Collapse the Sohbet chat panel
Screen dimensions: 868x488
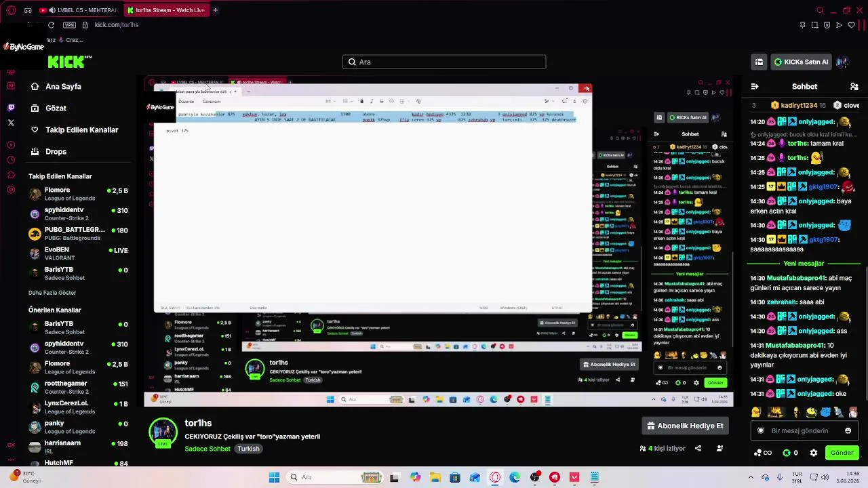(x=755, y=87)
